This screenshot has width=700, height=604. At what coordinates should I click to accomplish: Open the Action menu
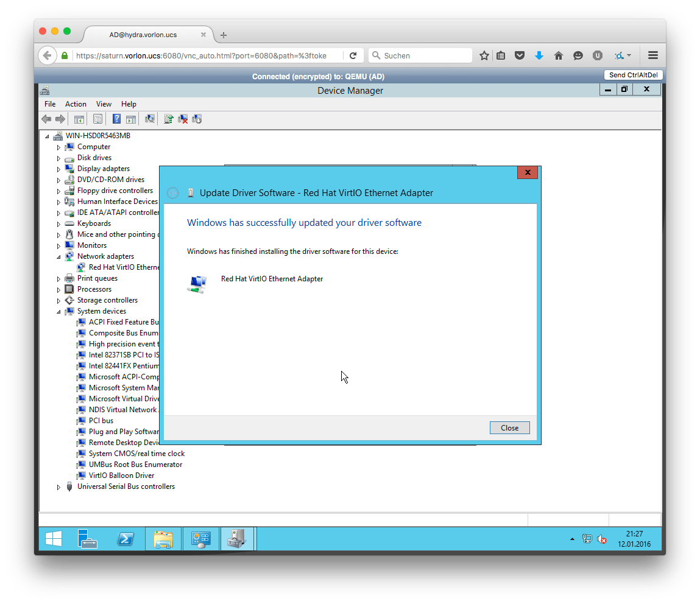(x=76, y=104)
